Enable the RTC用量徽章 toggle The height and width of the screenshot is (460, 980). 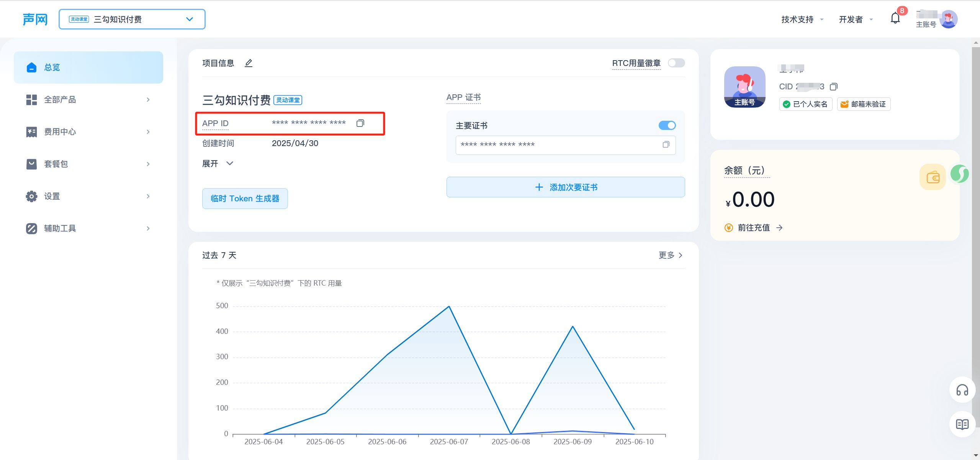[x=676, y=63]
